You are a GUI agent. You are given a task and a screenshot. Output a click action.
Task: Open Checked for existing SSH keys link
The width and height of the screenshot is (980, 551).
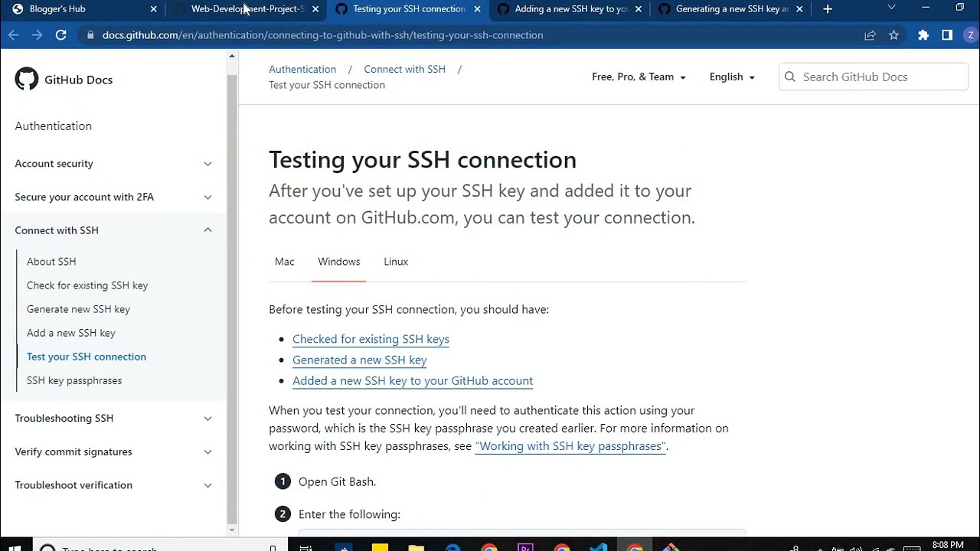coord(371,339)
